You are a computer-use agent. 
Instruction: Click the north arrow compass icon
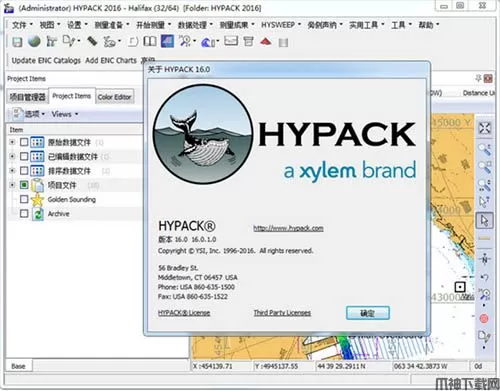pyautogui.click(x=484, y=259)
